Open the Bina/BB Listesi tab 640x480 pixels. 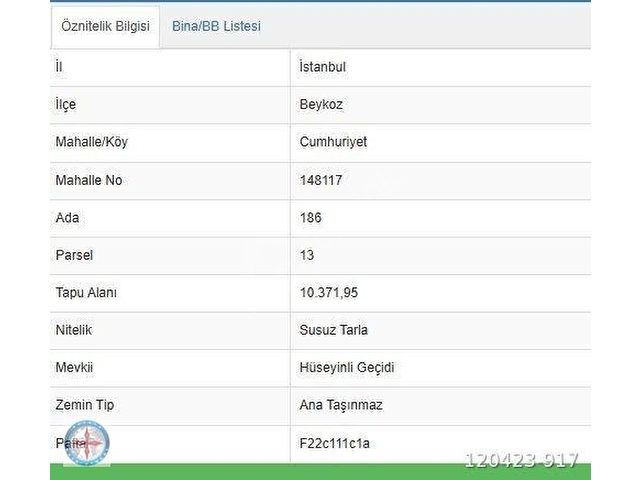pyautogui.click(x=216, y=26)
